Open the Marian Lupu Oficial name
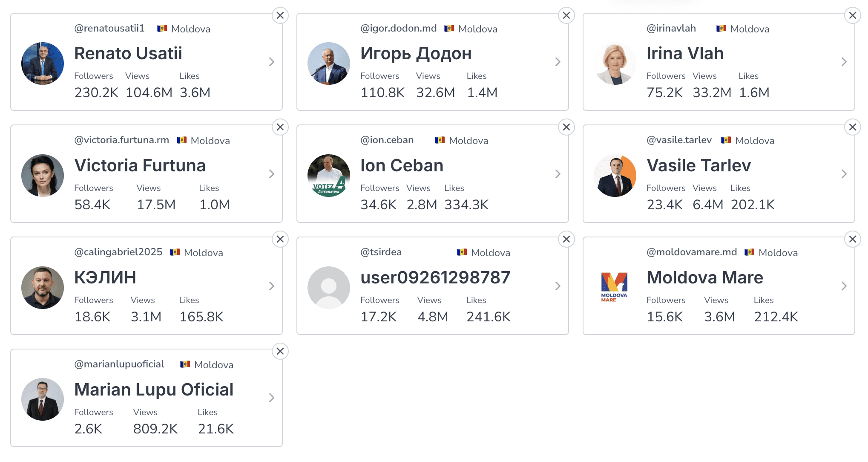The height and width of the screenshot is (462, 868). pyautogui.click(x=154, y=390)
